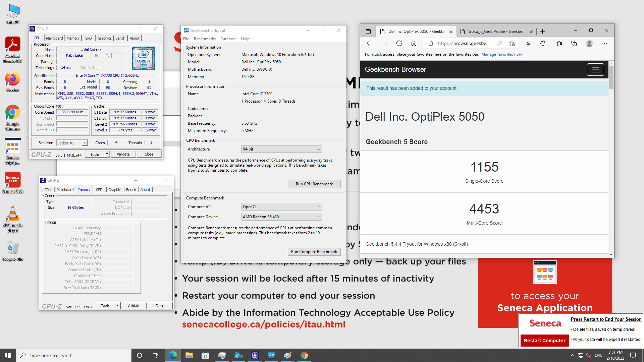Toggle Geekbench Browser hamburger menu

click(595, 70)
